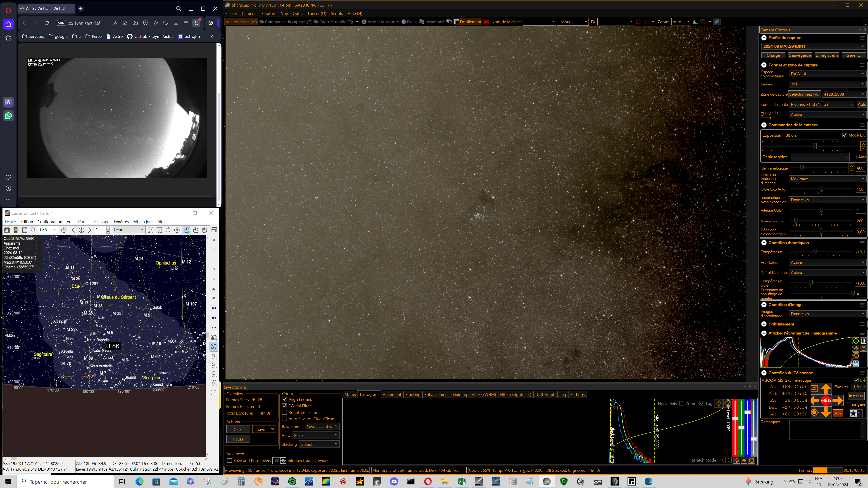868x488 pixels.
Task: Click the Clear button in Live Stacking
Action: pyautogui.click(x=238, y=429)
